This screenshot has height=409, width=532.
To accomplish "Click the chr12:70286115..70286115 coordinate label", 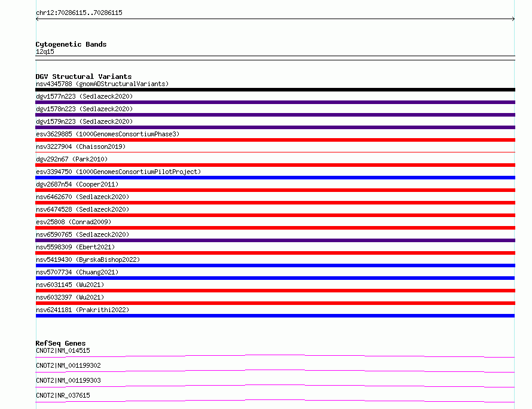I will (79, 13).
